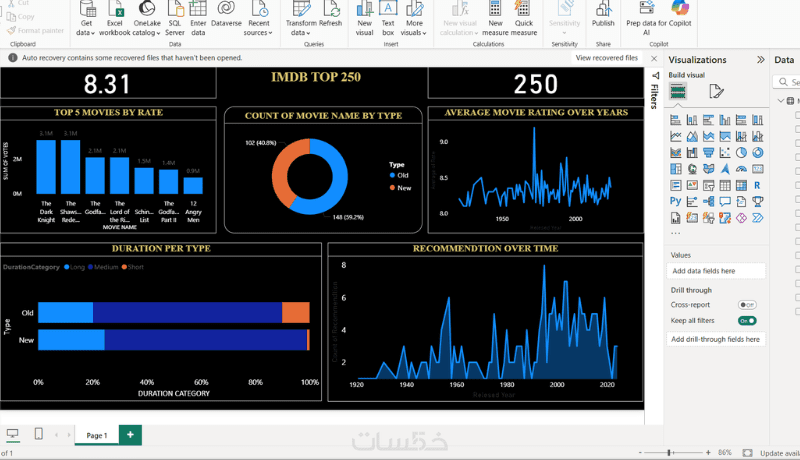
Task: Select the Map (globe) visual
Action: (692, 169)
